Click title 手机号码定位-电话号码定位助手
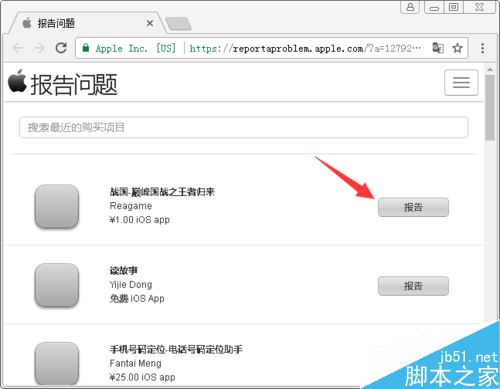This screenshot has height=389, width=500. tap(176, 349)
